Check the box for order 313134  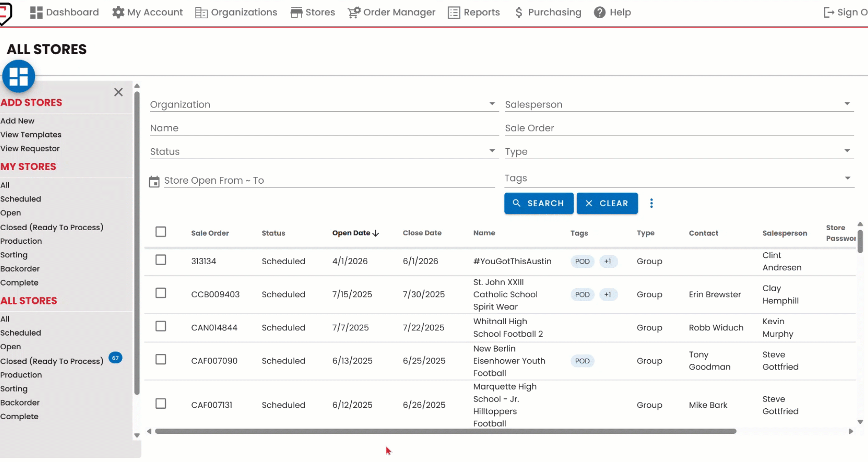[161, 260]
